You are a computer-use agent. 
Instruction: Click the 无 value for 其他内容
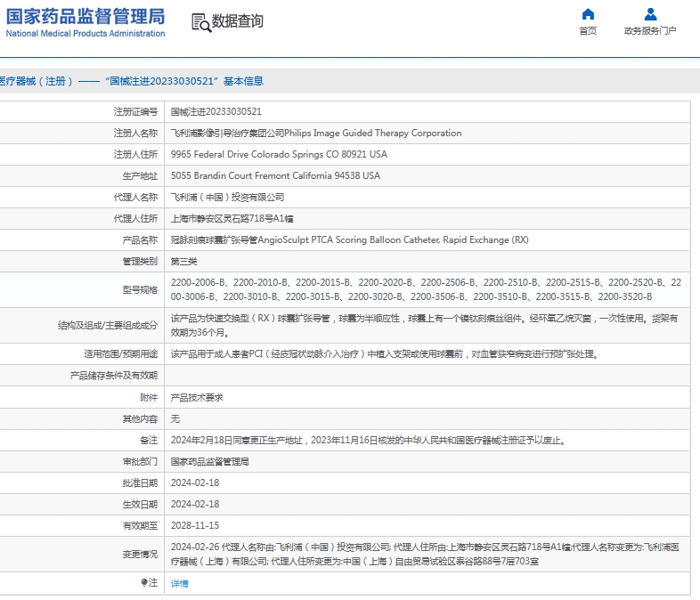click(175, 419)
